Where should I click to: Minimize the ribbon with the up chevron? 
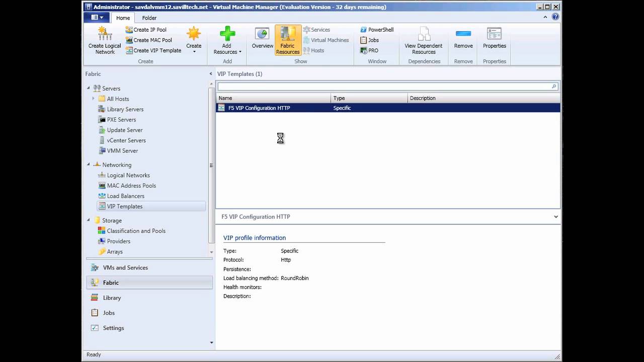[545, 17]
